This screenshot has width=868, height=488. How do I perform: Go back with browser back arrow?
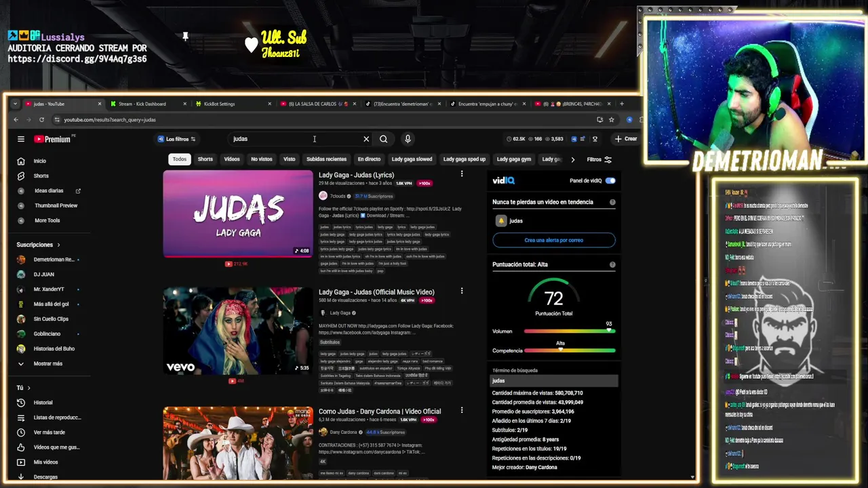pyautogui.click(x=16, y=120)
